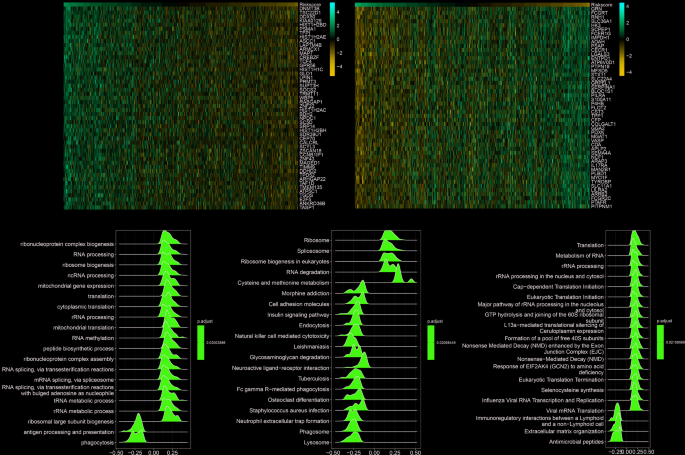685x455 pixels.
Task: Click the 'antigen processing and presentation' label
Action: click(69, 432)
